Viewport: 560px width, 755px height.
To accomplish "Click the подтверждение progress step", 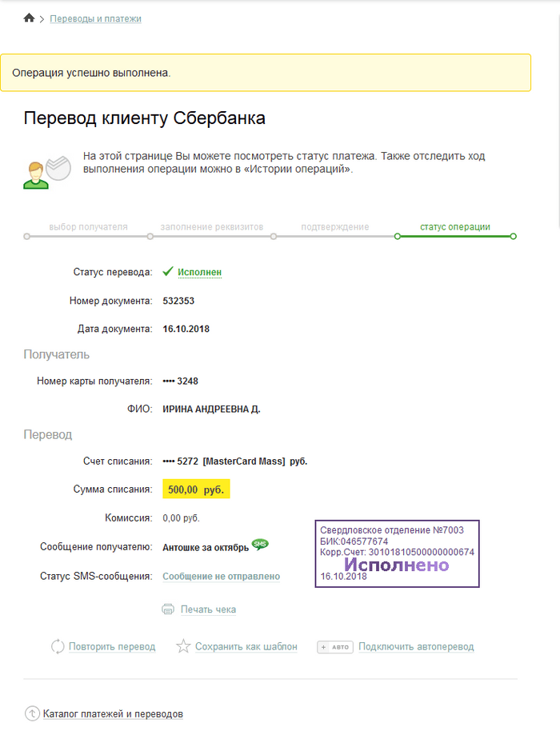I will tap(334, 227).
